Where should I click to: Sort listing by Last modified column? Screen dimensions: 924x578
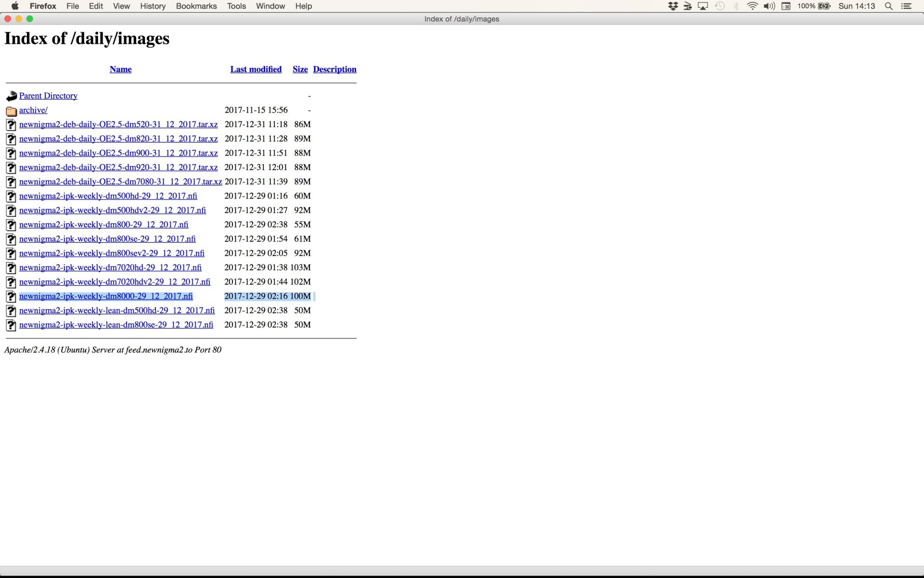(x=256, y=69)
